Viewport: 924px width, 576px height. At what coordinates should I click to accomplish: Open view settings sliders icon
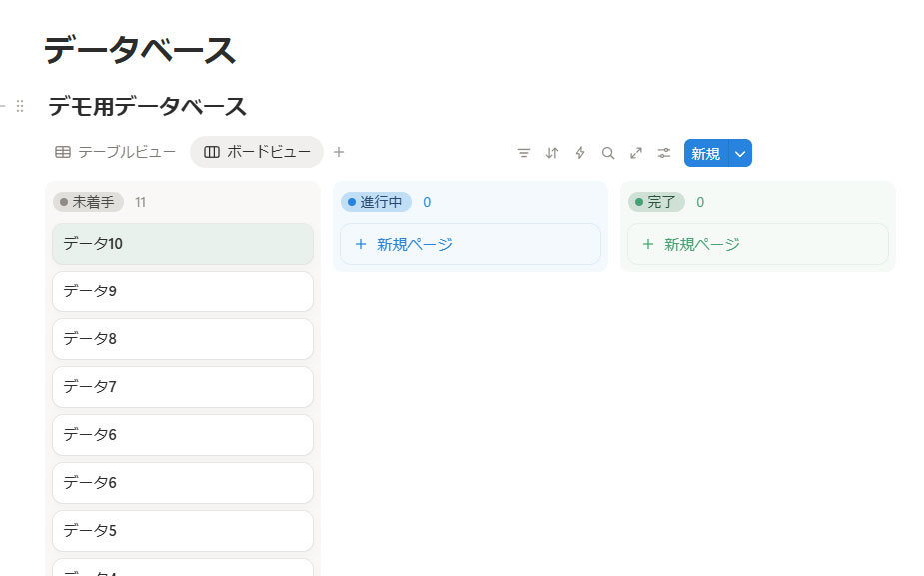(664, 153)
